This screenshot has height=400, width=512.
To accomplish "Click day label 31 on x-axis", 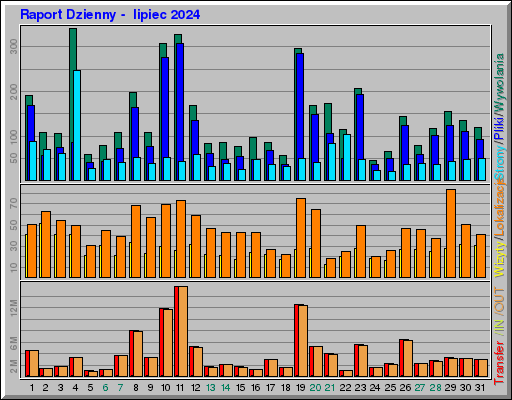I will (x=480, y=388).
